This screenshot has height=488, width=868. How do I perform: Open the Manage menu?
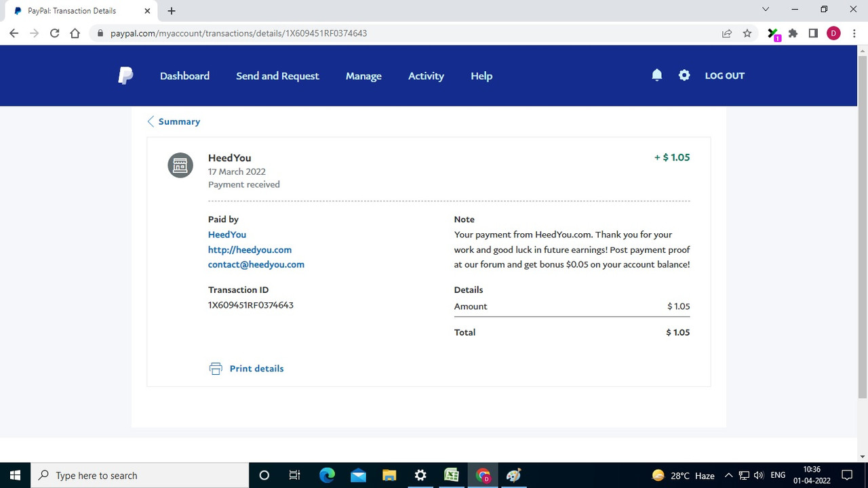point(363,76)
